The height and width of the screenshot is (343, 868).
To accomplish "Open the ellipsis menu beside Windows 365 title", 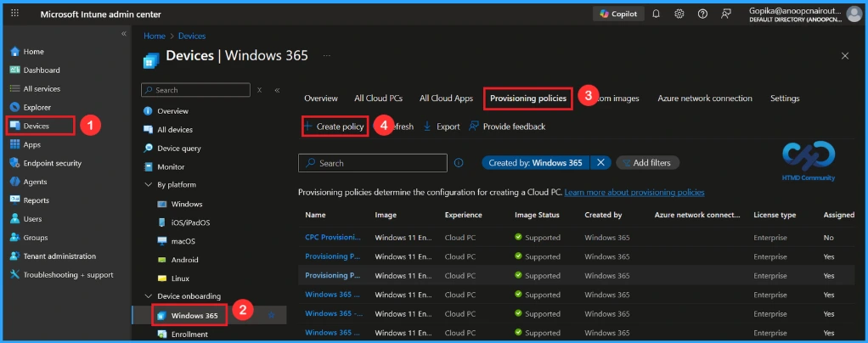I will tap(327, 56).
